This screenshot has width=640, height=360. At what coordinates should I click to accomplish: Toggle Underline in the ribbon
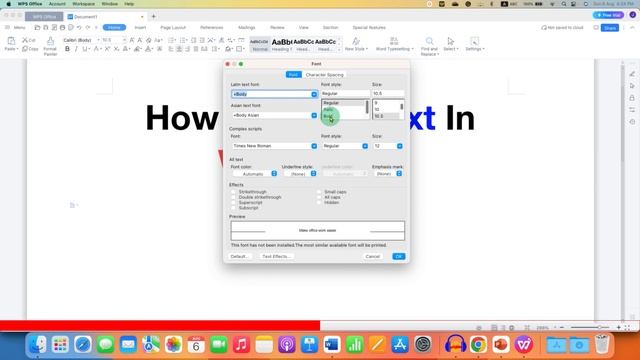coord(84,49)
